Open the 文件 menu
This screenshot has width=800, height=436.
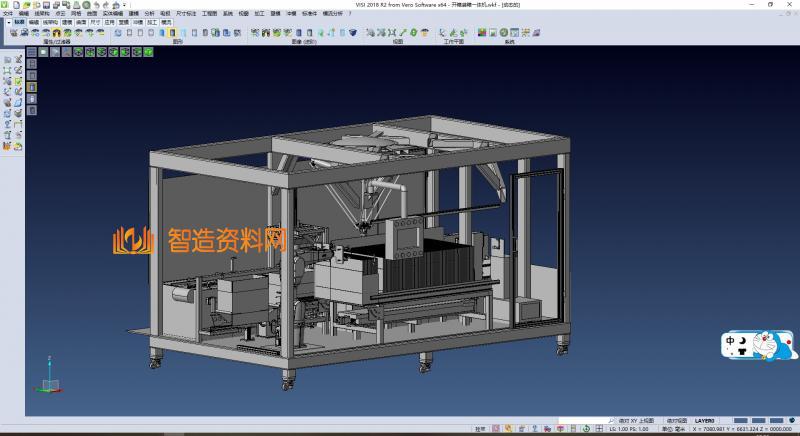7,13
